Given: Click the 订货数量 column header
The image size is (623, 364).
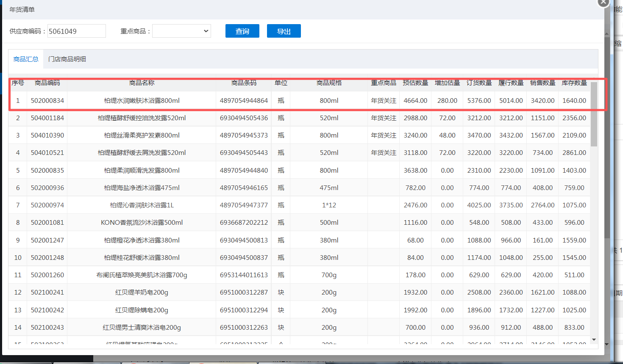Looking at the screenshot, I should [479, 83].
